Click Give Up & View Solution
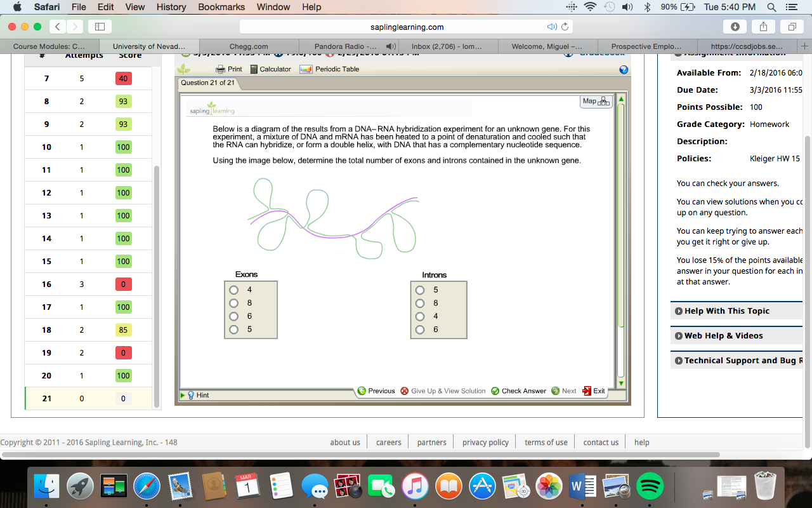Image resolution: width=812 pixels, height=508 pixels. tap(443, 391)
